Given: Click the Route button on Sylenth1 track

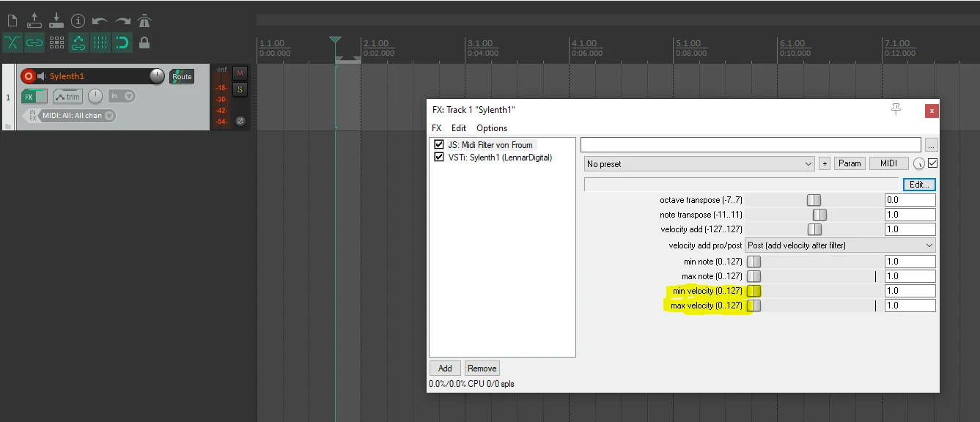Looking at the screenshot, I should click(182, 76).
